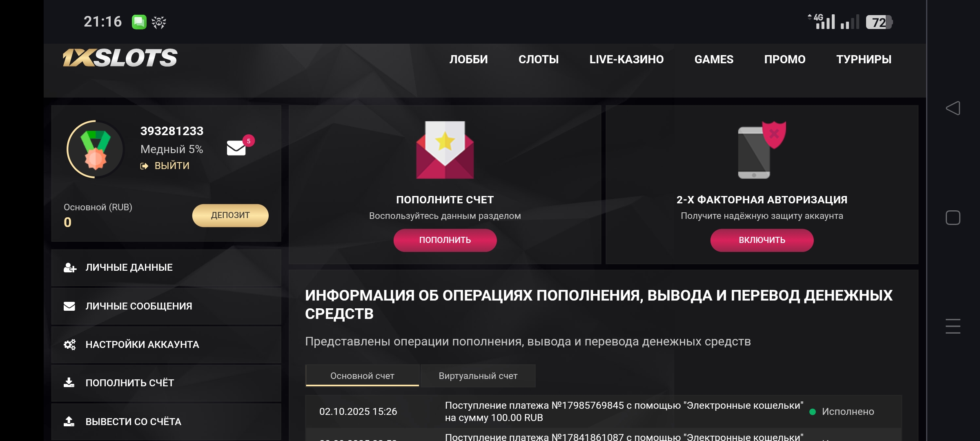
Task: Select the Основной счет tab
Action: point(362,376)
